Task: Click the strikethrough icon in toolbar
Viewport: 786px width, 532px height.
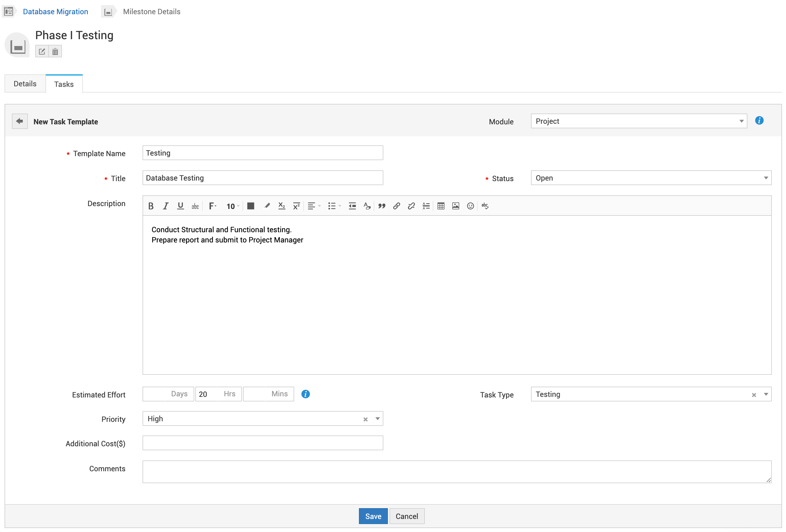Action: (x=195, y=206)
